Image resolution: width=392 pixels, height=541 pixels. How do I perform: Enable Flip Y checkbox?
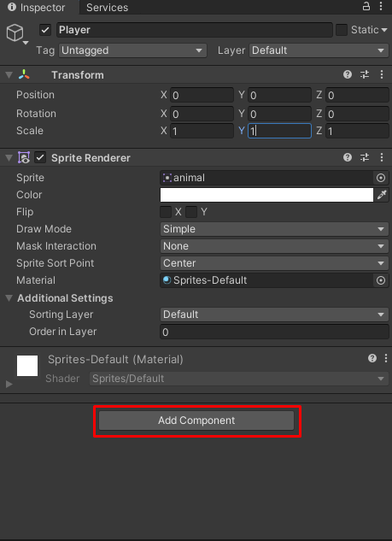click(191, 212)
